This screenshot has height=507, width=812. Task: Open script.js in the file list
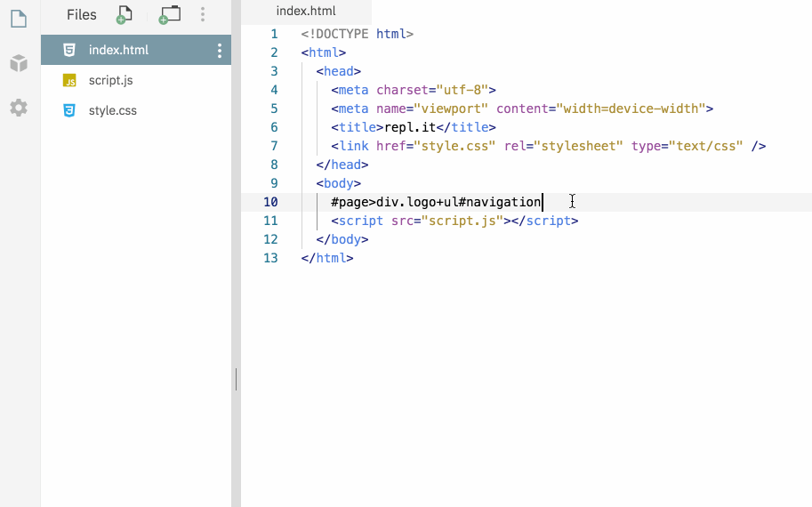pyautogui.click(x=111, y=81)
